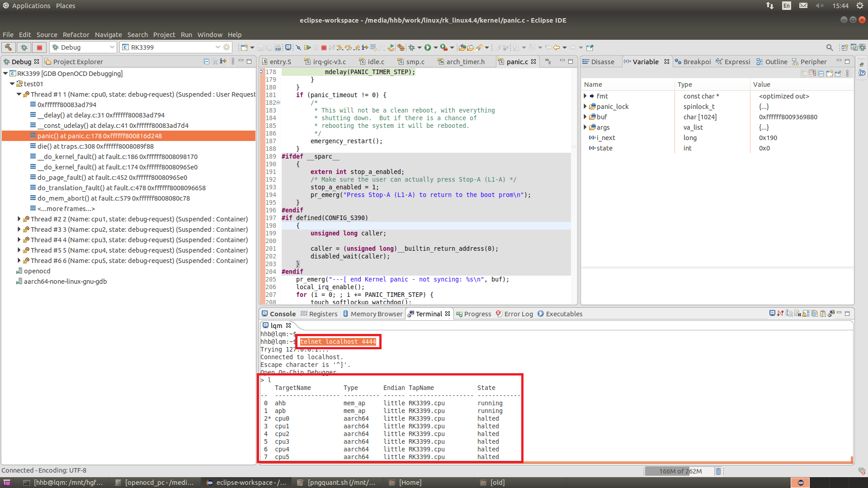
Task: Select do_page_fault() stack frame
Action: (x=112, y=178)
